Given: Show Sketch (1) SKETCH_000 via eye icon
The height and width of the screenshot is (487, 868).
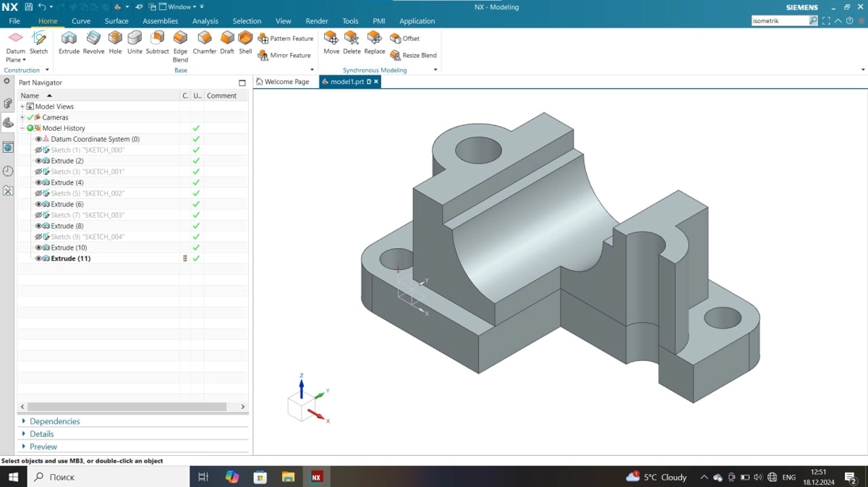Looking at the screenshot, I should [39, 150].
